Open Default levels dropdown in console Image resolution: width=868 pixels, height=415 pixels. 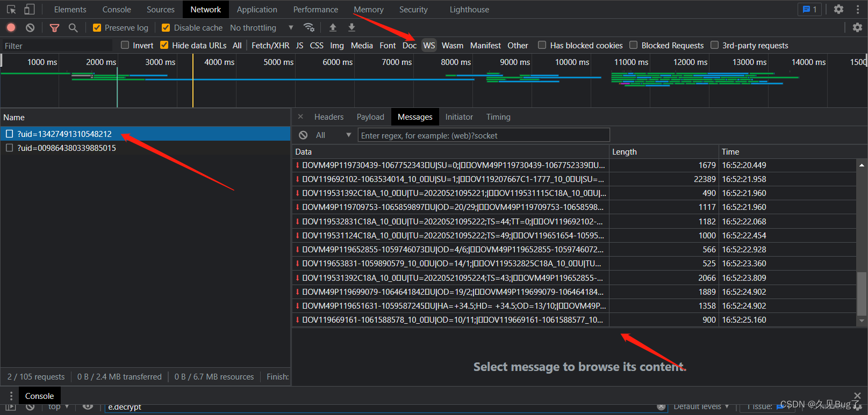(x=701, y=406)
